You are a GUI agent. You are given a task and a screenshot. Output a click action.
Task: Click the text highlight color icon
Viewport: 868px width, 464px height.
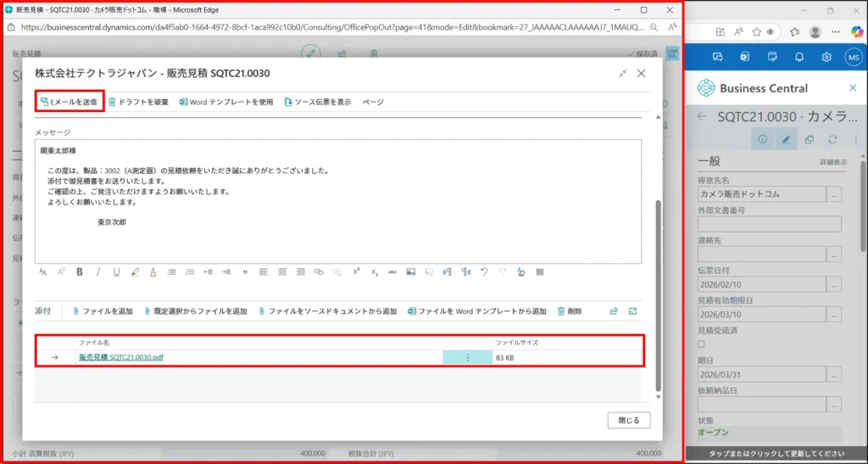pyautogui.click(x=135, y=272)
